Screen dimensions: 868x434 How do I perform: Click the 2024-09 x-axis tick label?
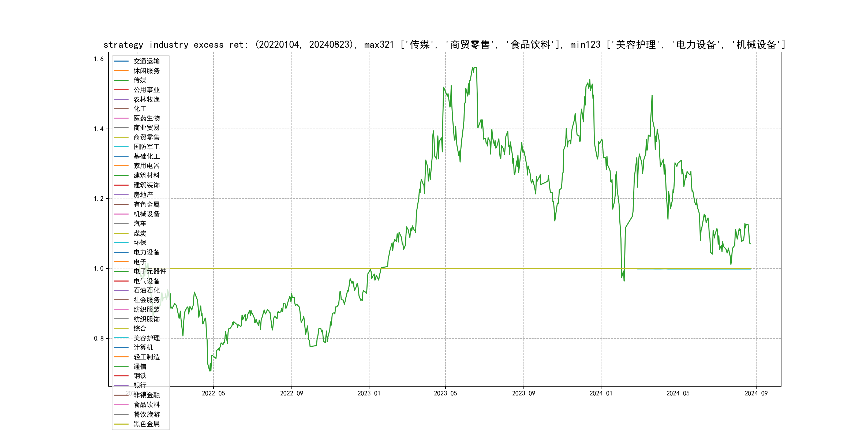tap(756, 393)
